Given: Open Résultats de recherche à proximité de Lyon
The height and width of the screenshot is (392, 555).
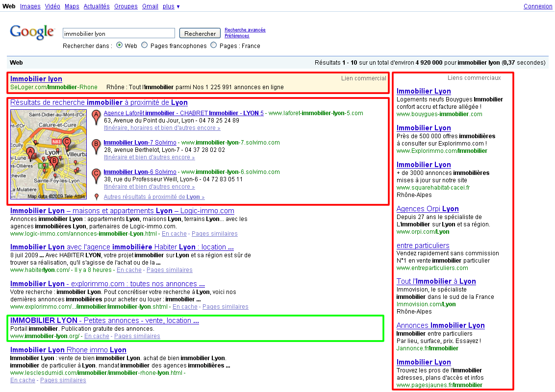Looking at the screenshot, I should [x=99, y=102].
